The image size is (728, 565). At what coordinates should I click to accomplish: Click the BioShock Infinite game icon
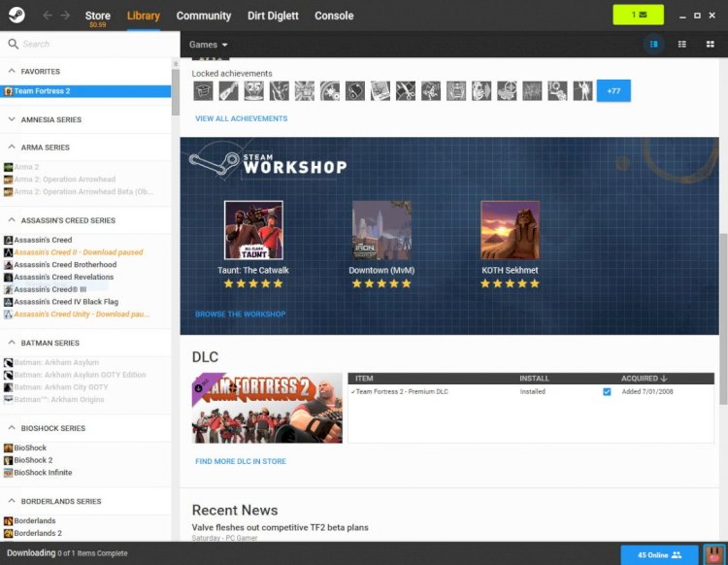pos(8,473)
